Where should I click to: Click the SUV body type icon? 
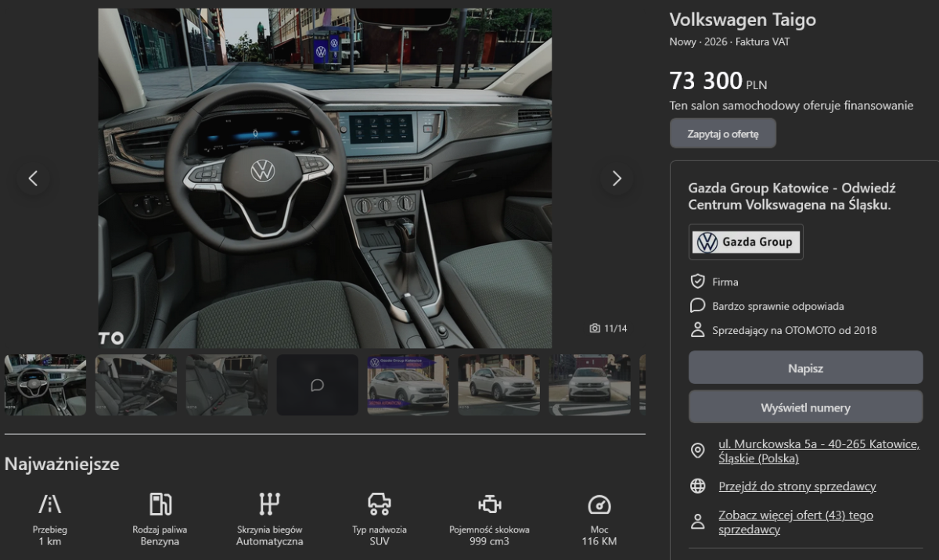coord(380,504)
